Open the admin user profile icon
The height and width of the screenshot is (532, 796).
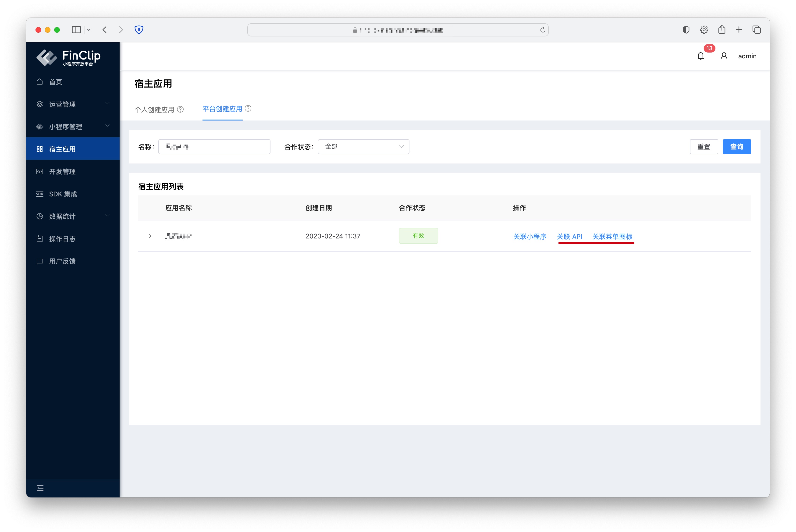pos(724,56)
